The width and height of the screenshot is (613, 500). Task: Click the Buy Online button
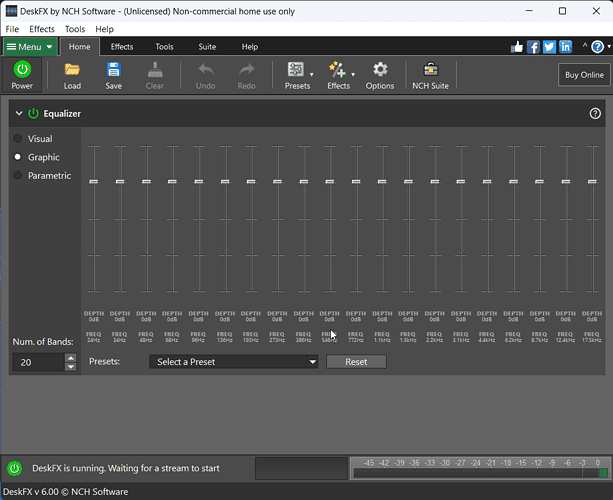pyautogui.click(x=584, y=75)
